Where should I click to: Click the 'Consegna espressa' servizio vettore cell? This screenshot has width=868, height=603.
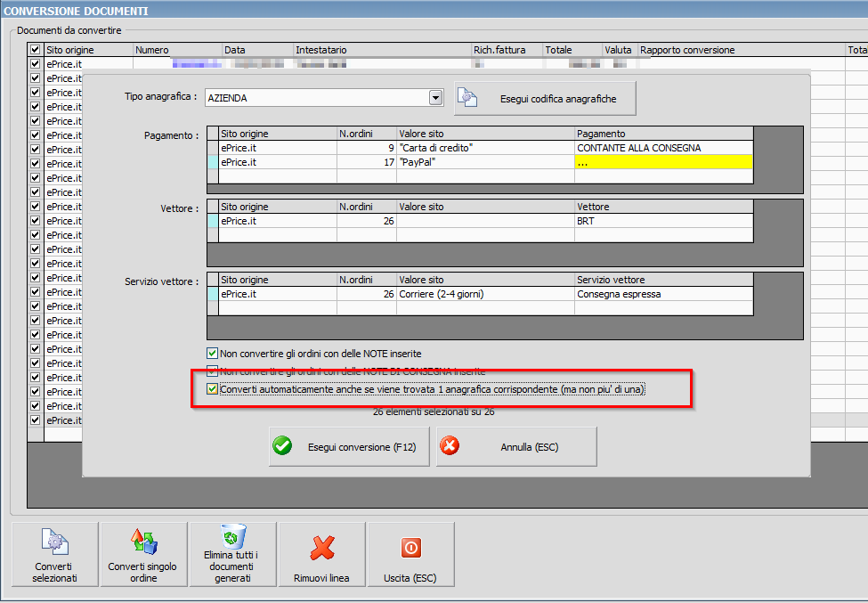pyautogui.click(x=664, y=294)
